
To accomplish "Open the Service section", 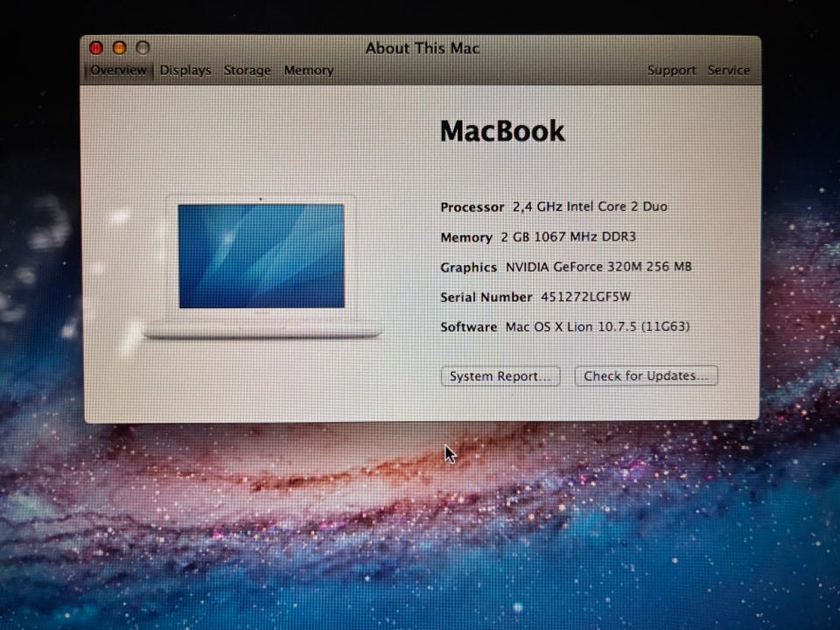I will 729,70.
